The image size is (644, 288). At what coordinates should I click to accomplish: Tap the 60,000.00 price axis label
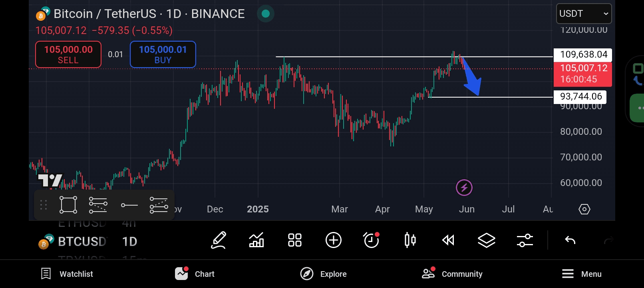[x=581, y=183]
